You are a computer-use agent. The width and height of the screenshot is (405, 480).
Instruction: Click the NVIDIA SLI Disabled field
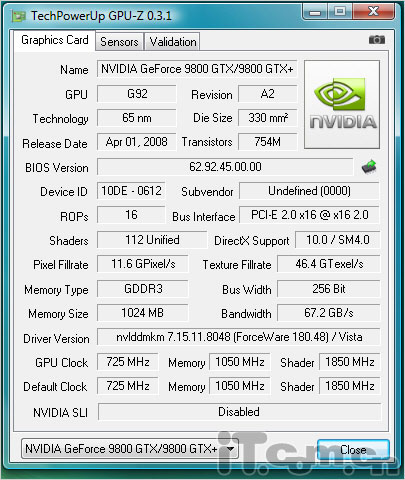click(x=239, y=412)
